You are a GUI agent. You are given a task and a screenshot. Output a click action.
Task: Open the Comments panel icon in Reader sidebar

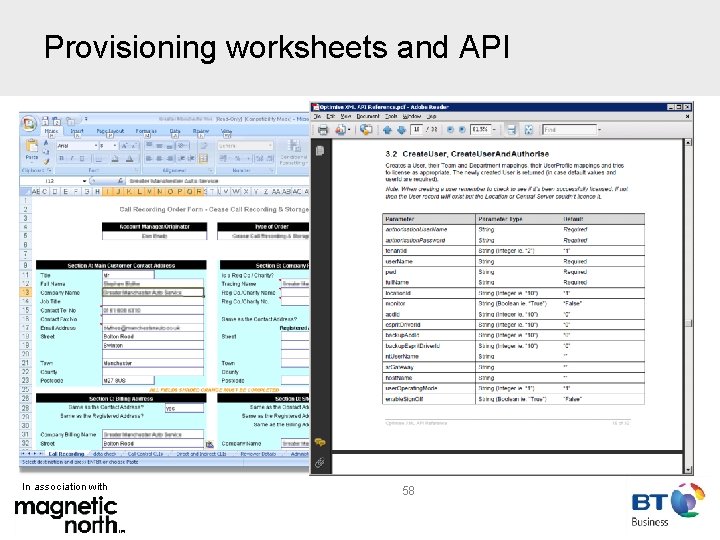[320, 442]
